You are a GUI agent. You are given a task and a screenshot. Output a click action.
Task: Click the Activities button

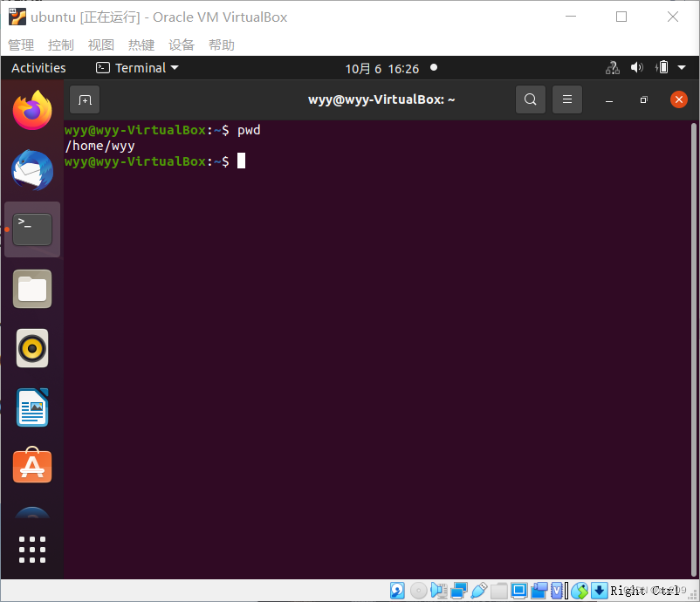click(38, 67)
